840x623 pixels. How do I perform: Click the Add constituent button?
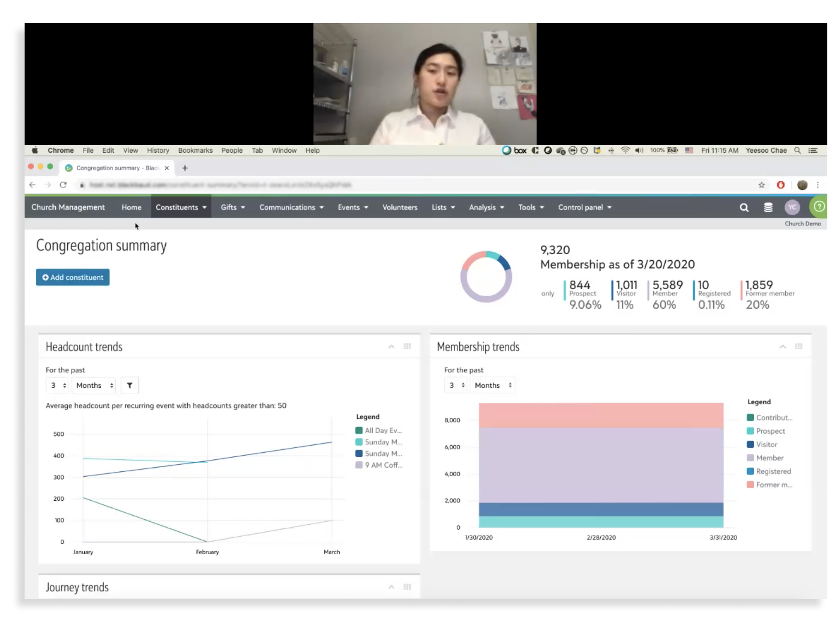(73, 277)
